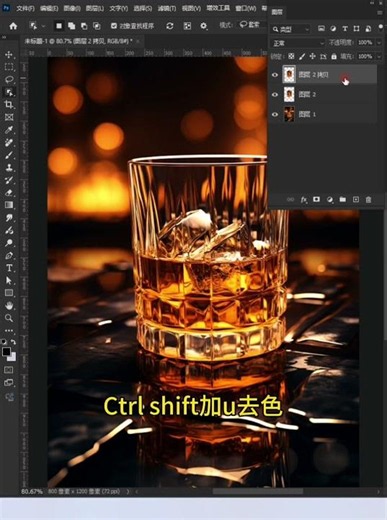Choose Intersect with Selection mode
387x520 pixels.
pyautogui.click(x=96, y=26)
